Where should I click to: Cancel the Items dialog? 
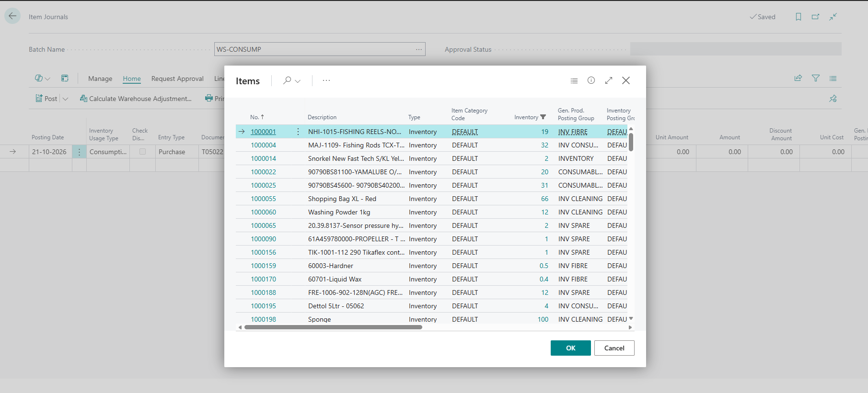tap(614, 348)
